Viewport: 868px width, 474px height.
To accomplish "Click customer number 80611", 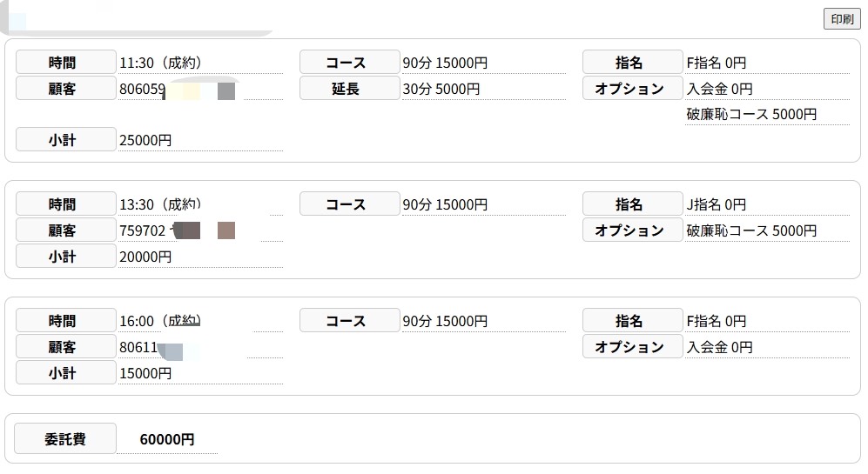I will 138,347.
